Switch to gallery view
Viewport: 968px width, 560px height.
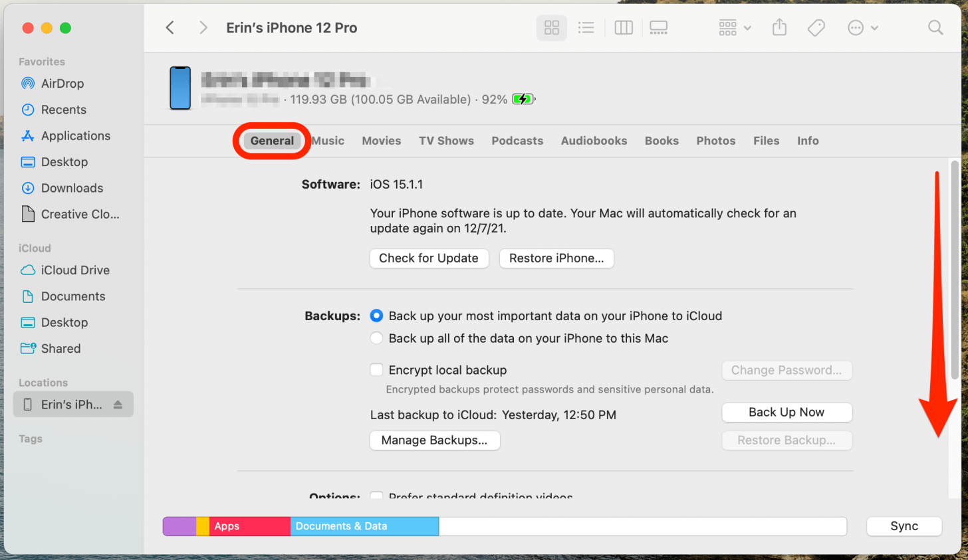pos(659,27)
